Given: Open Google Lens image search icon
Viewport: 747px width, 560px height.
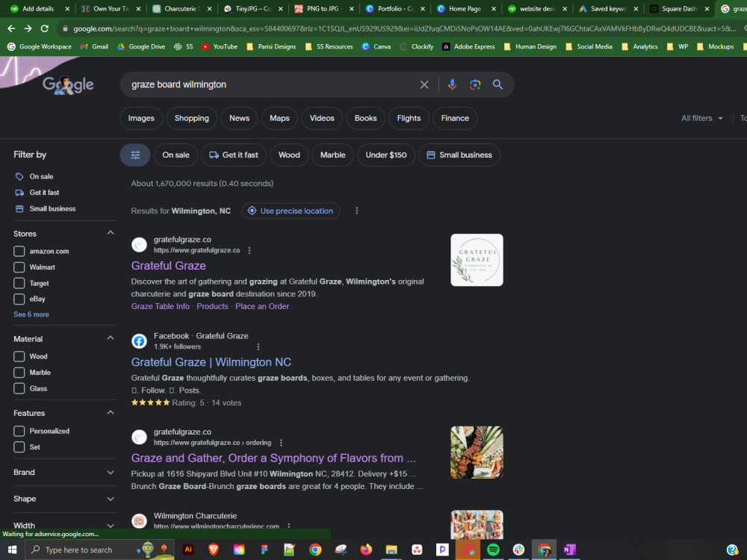Looking at the screenshot, I should tap(475, 85).
